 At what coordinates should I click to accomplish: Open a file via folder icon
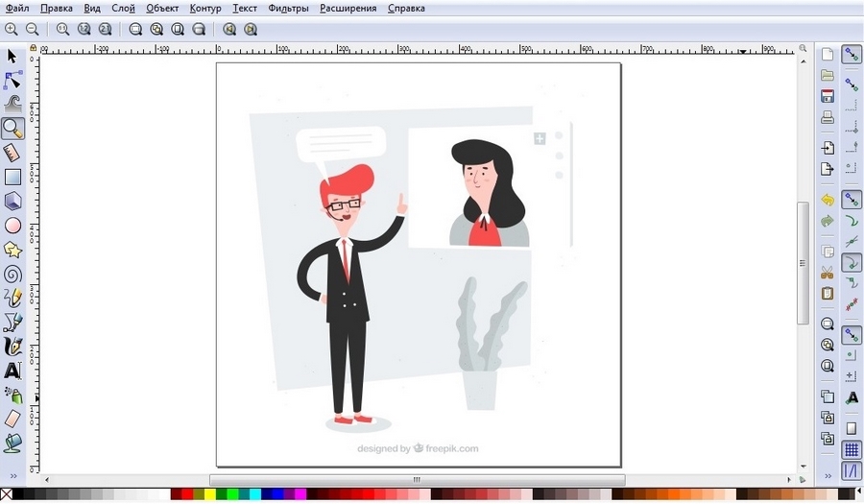(x=828, y=75)
